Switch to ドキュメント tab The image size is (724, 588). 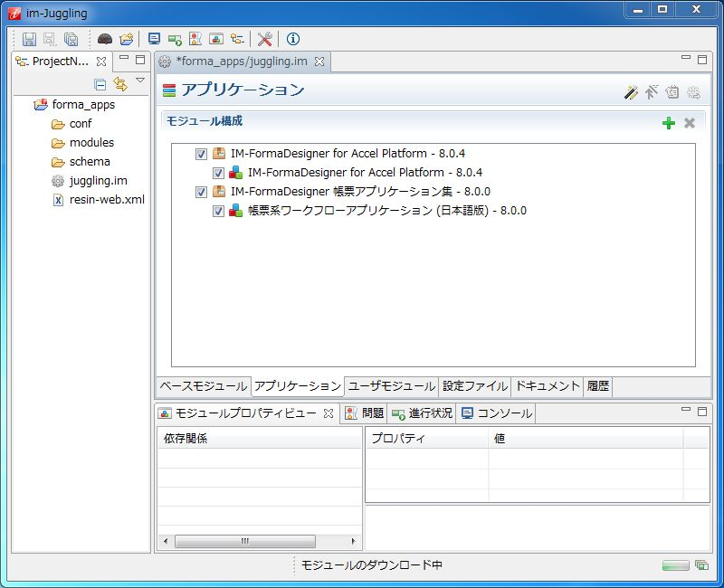548,386
